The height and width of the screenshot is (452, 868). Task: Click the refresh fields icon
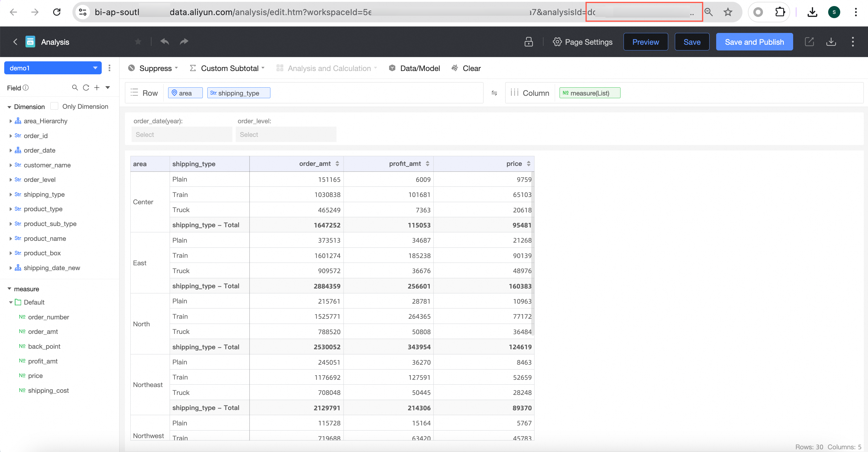pyautogui.click(x=86, y=88)
